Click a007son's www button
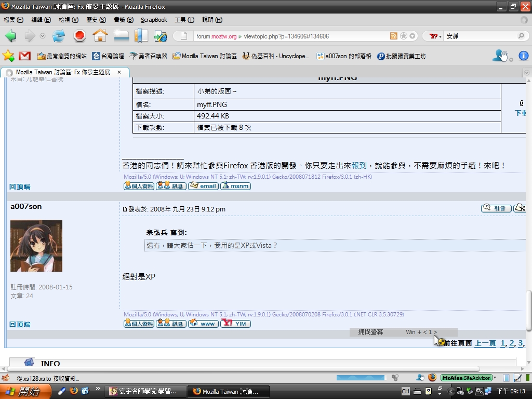 point(203,324)
